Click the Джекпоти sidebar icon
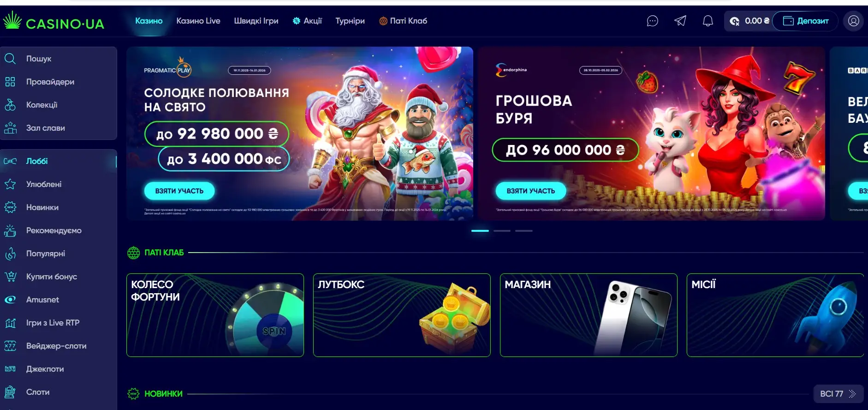Image resolution: width=868 pixels, height=410 pixels. click(x=10, y=369)
